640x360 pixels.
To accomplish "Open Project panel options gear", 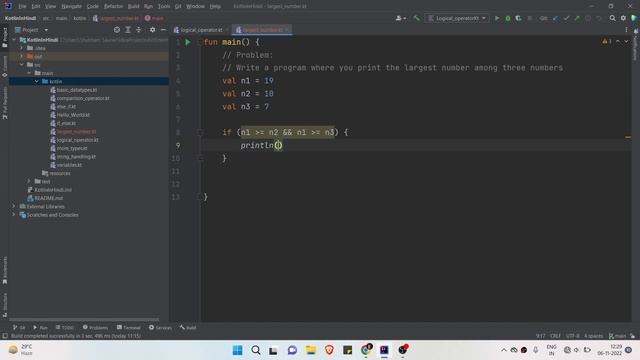I will tap(152, 30).
